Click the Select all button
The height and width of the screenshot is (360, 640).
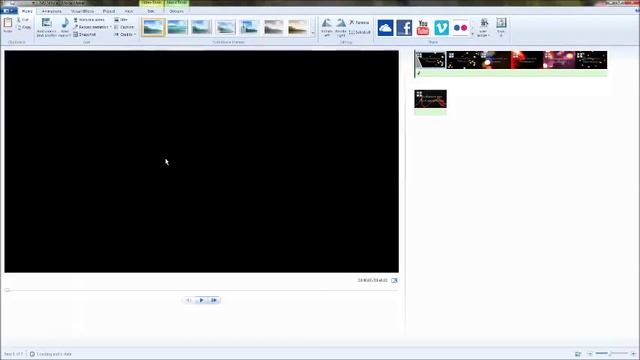click(x=360, y=32)
